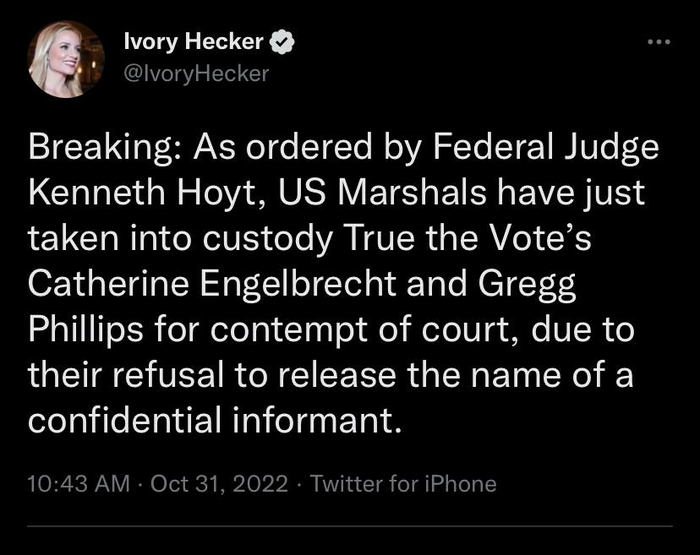Open the three-dot more options menu
This screenshot has height=555, width=700.
tap(655, 42)
